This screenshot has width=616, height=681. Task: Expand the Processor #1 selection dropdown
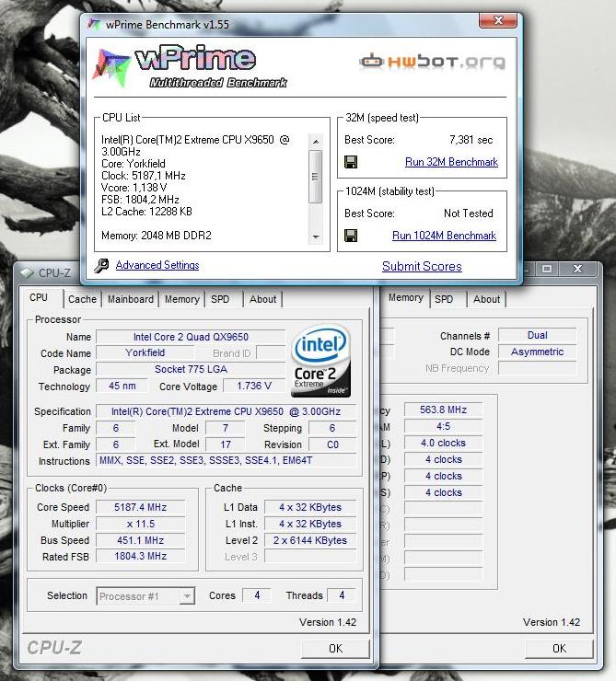187,596
